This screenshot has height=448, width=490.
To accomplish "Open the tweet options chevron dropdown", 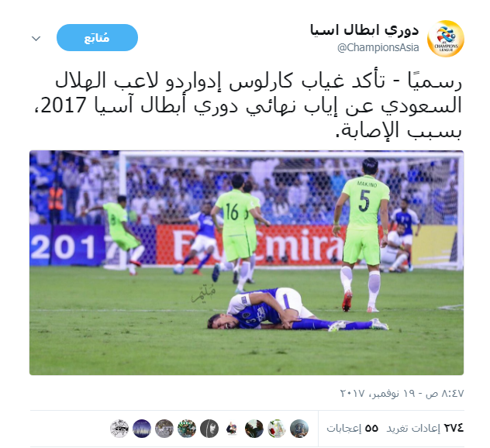I will (x=36, y=39).
